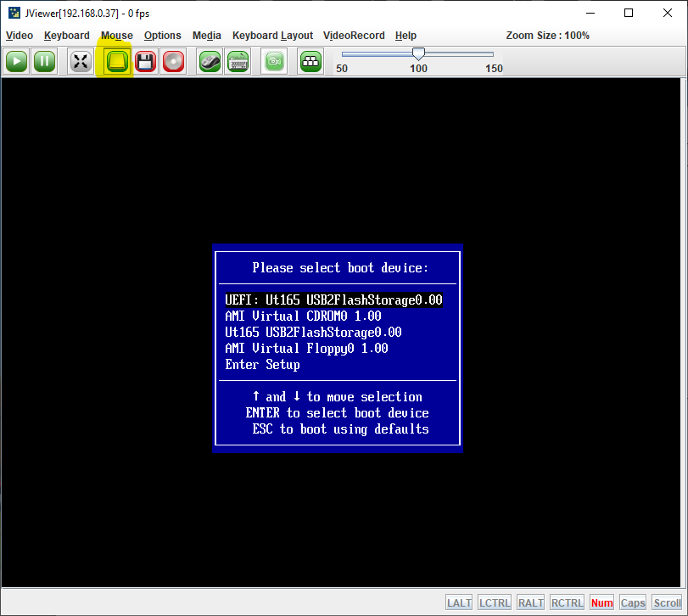Click the highlighted host display icon
The width and height of the screenshot is (688, 616).
[x=115, y=61]
